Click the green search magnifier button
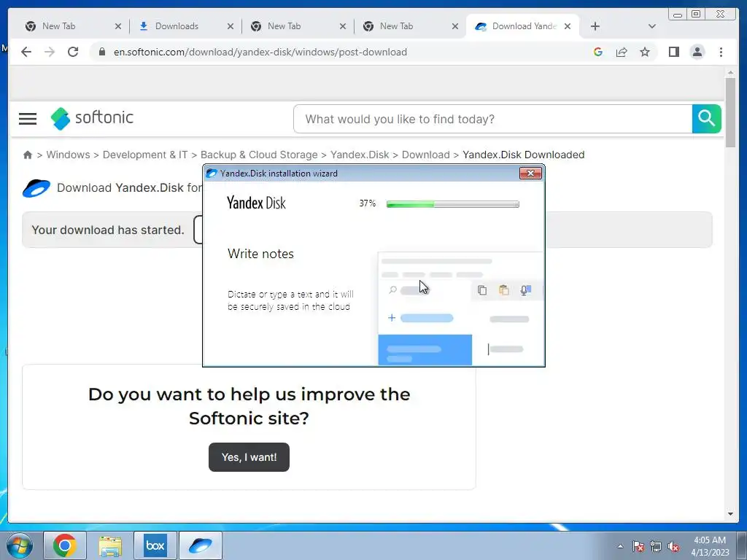Image resolution: width=747 pixels, height=560 pixels. [x=706, y=119]
